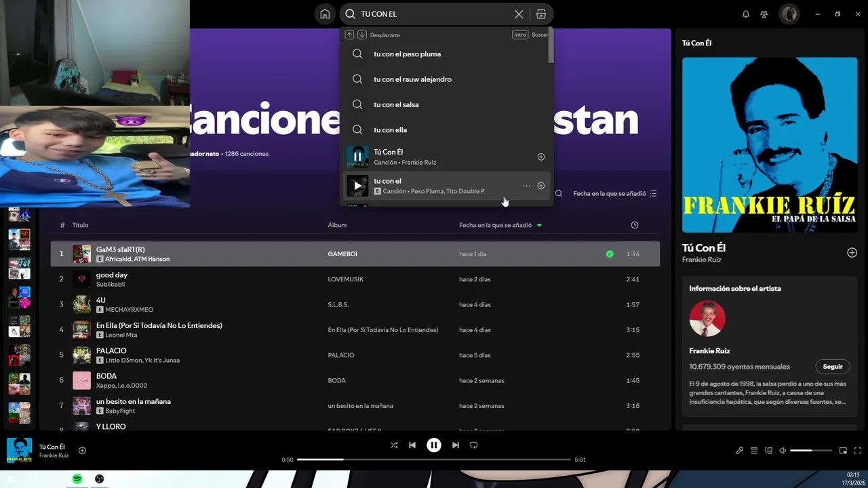Pause playback with the main pause button
The height and width of the screenshot is (488, 868).
[x=434, y=445]
